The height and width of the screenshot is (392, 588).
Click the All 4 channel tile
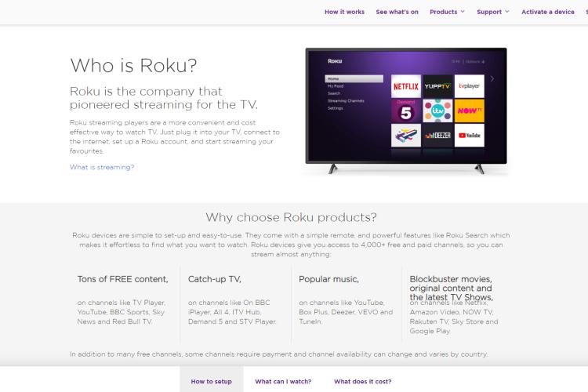point(406,136)
